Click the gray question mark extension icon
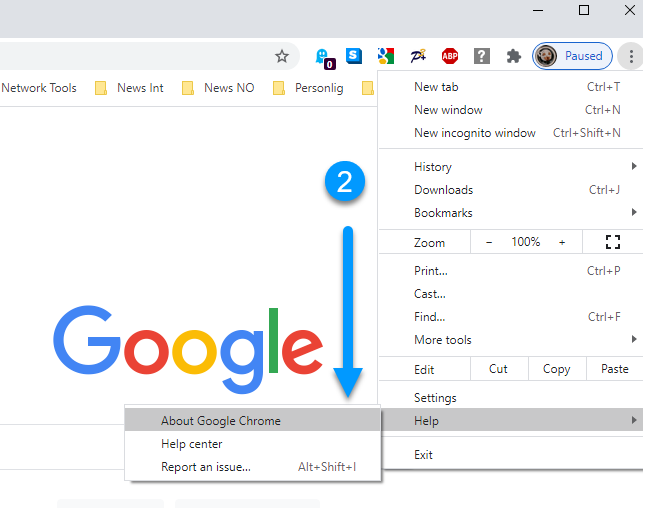The image size is (647, 508). coord(482,56)
